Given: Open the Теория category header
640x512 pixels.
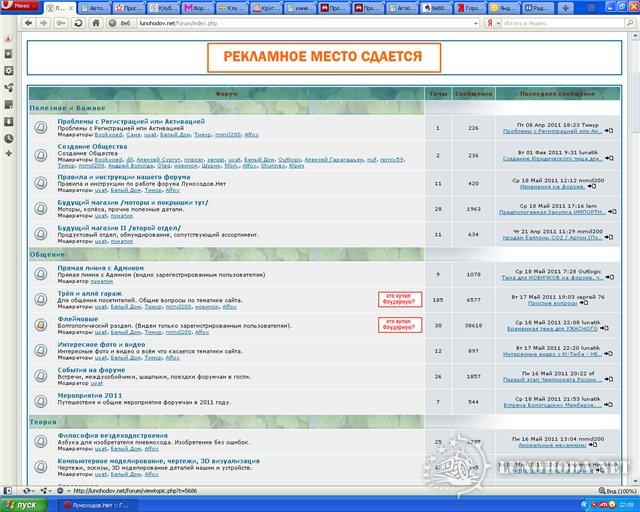Looking at the screenshot, I should [43, 422].
